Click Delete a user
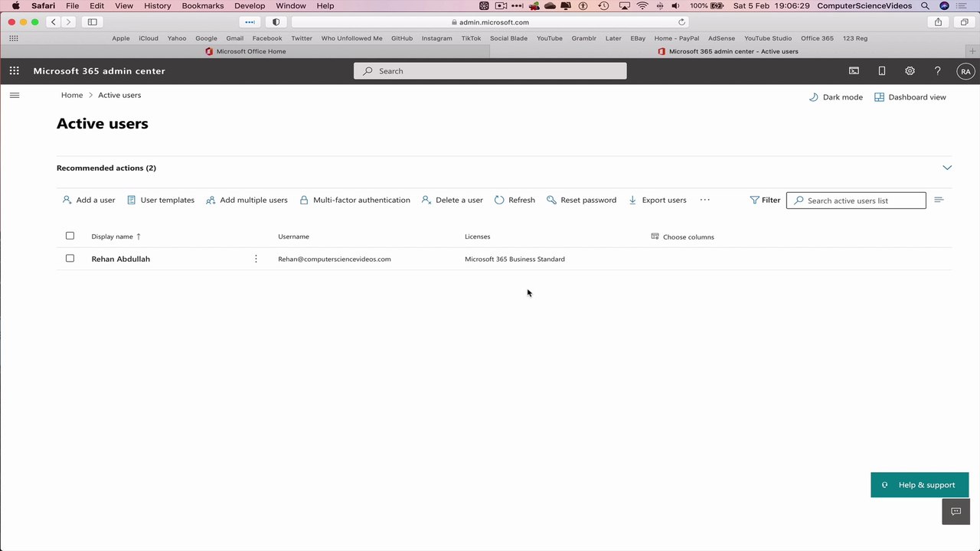The height and width of the screenshot is (551, 980). pyautogui.click(x=452, y=201)
